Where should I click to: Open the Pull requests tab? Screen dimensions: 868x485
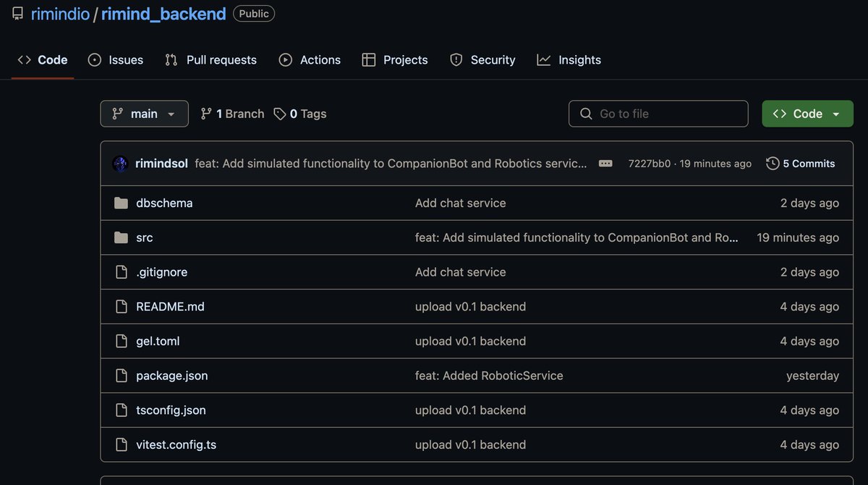pos(210,60)
